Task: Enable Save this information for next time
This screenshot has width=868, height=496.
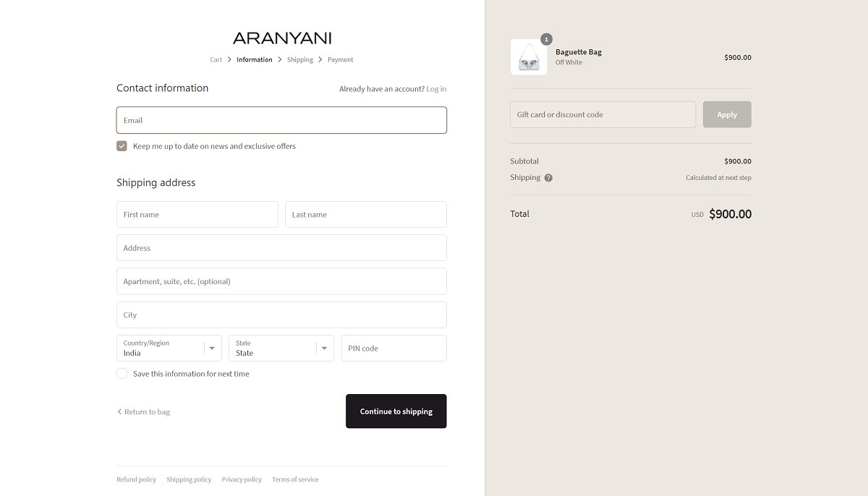Action: pos(122,374)
